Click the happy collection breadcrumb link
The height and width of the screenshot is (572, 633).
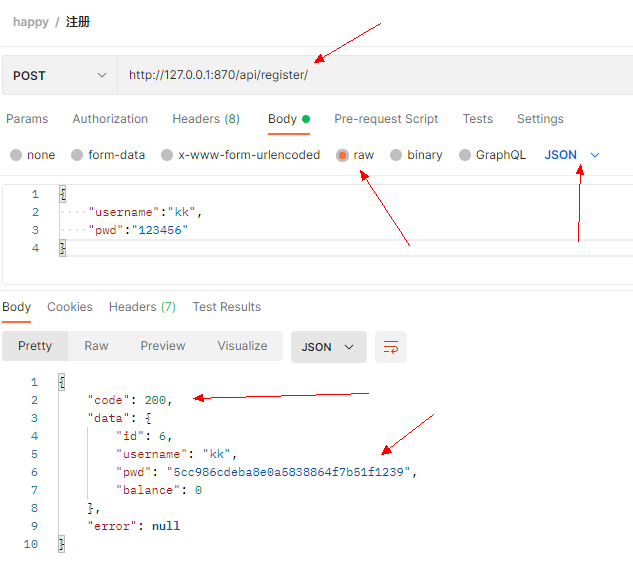pyautogui.click(x=31, y=22)
